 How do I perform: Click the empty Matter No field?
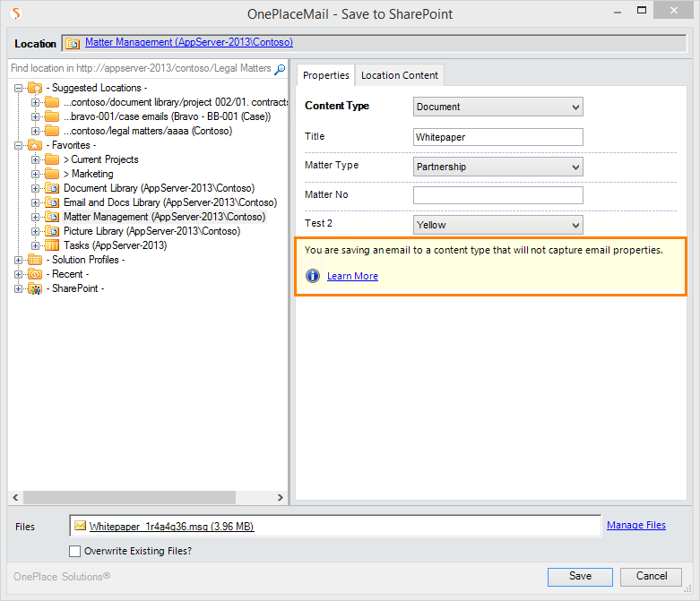coord(497,195)
